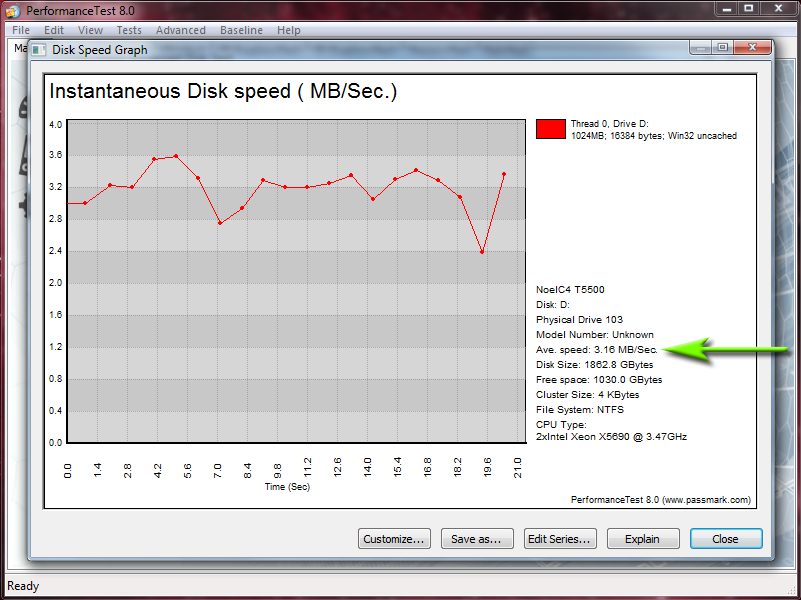Click the 2.0 y-axis label
Image resolution: width=801 pixels, height=600 pixels.
click(x=55, y=283)
